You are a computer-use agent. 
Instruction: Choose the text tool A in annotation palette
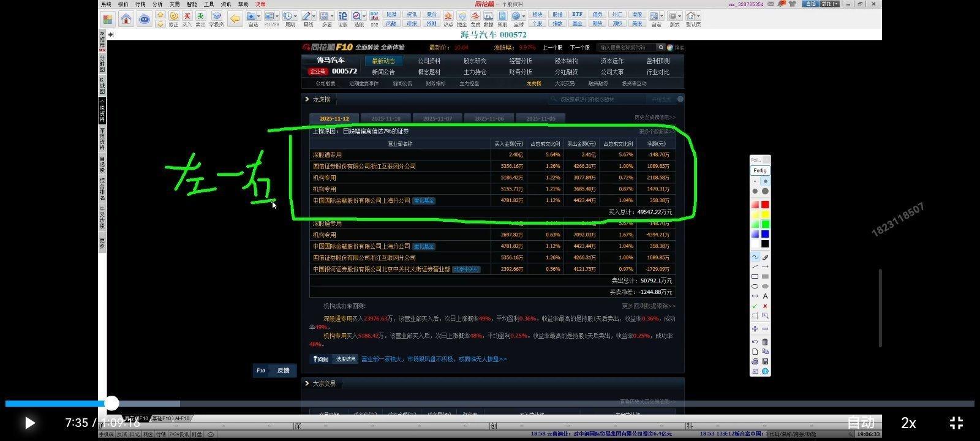pos(765,296)
